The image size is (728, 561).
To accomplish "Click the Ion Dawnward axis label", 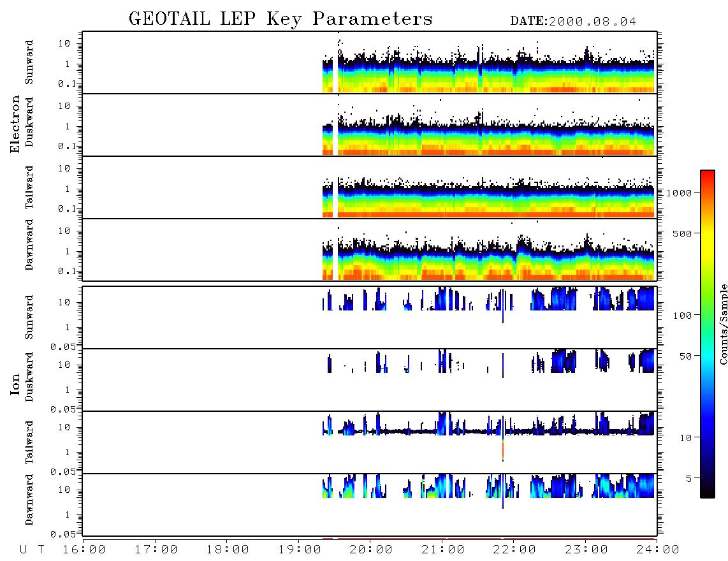I will tap(29, 500).
